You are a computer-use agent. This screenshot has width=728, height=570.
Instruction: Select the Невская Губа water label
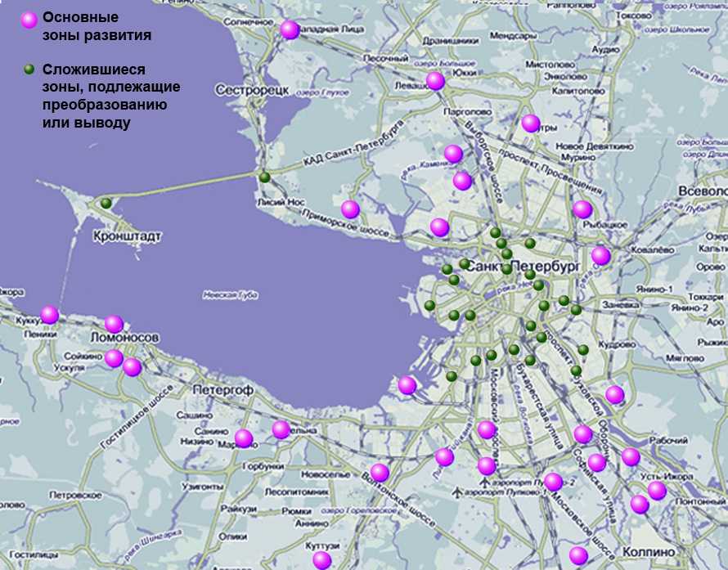pyautogui.click(x=231, y=294)
